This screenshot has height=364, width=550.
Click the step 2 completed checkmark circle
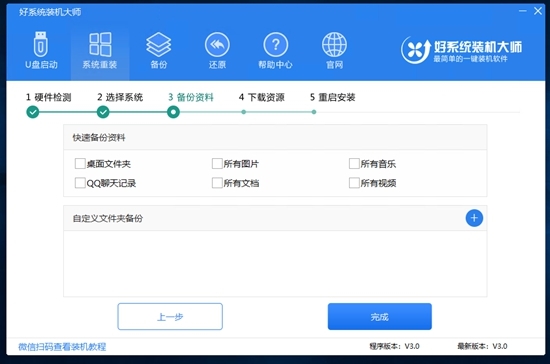pyautogui.click(x=103, y=112)
